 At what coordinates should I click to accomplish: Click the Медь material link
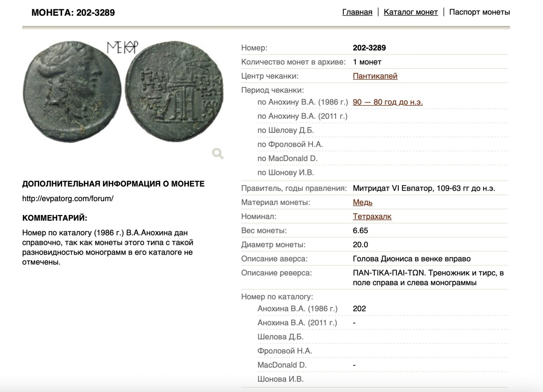click(x=362, y=202)
